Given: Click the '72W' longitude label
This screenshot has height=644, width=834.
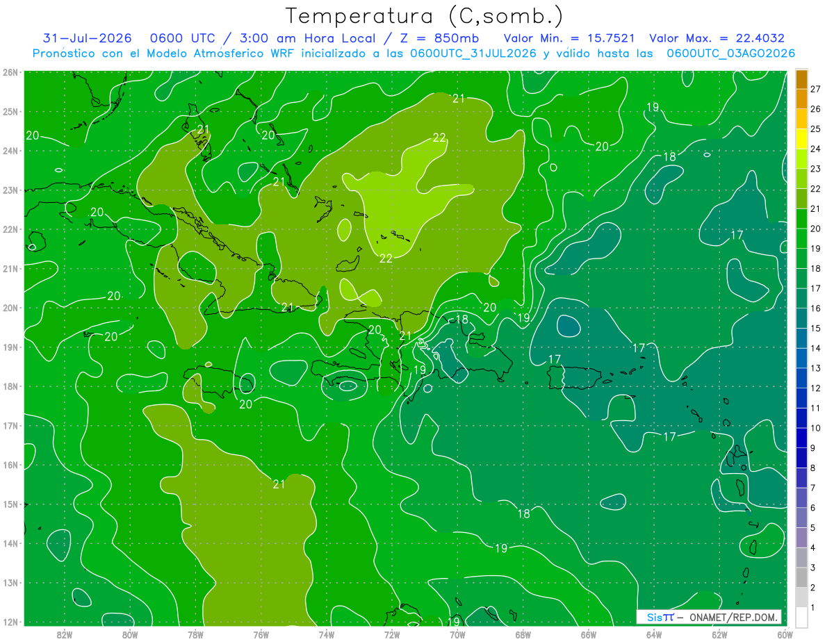Looking at the screenshot, I should 392,634.
